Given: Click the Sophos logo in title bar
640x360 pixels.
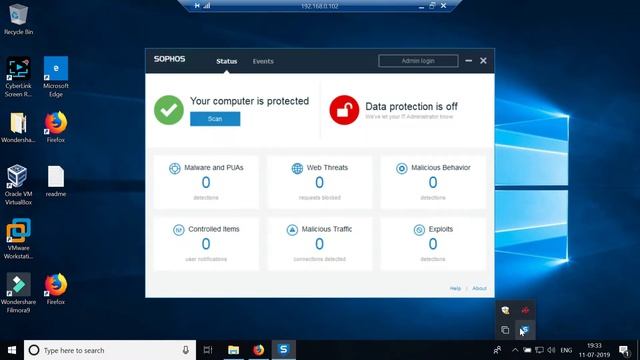Looking at the screenshot, I should click(169, 59).
